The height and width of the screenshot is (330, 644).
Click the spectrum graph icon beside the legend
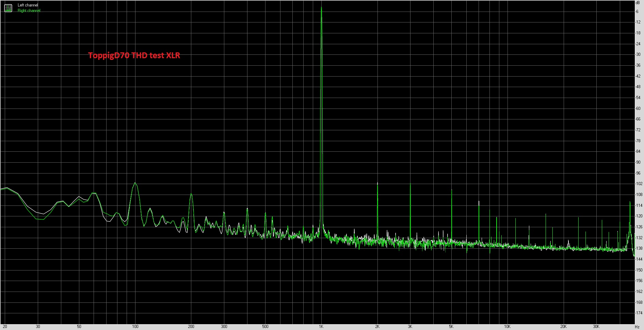[8, 8]
